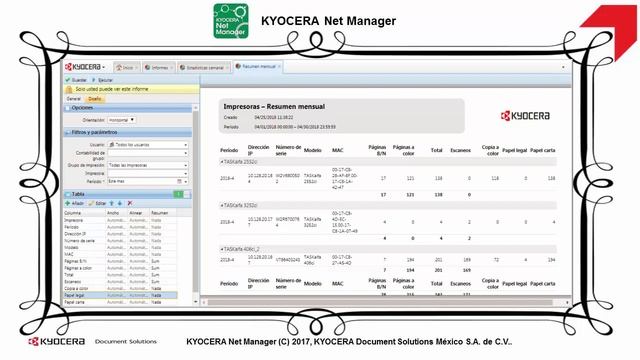Click the left arrow of horizontal scrollbar
Screen dimensions: 640x360
tap(204, 302)
